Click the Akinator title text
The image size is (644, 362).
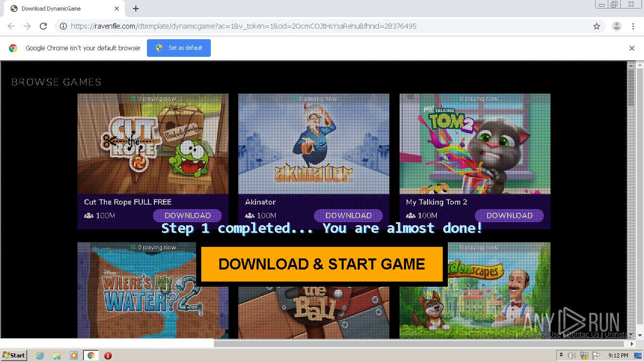click(x=260, y=202)
